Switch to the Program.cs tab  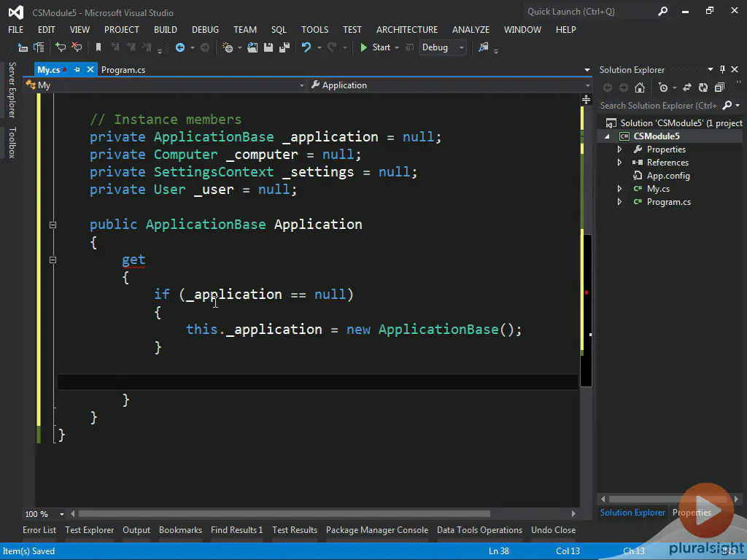tap(123, 70)
